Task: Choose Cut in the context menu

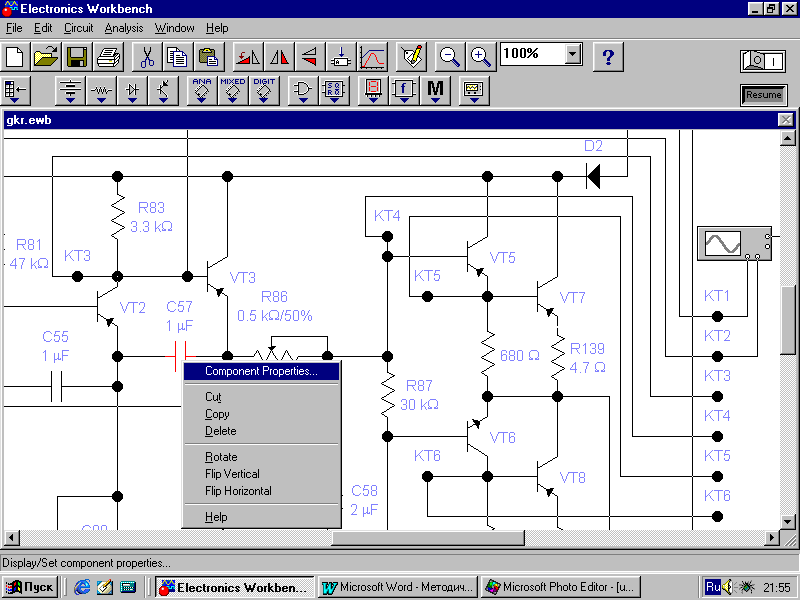Action: [x=261, y=397]
